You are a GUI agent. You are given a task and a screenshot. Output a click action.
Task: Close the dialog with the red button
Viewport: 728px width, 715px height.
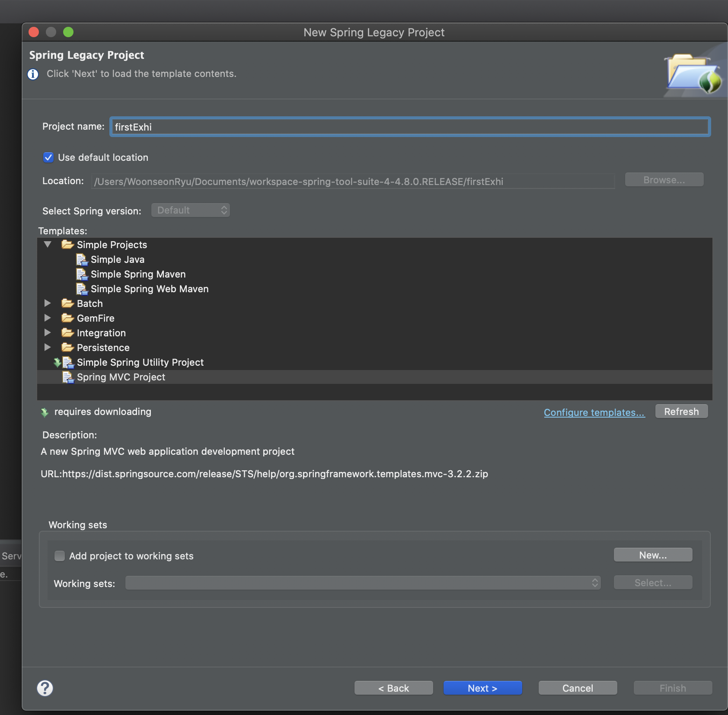pyautogui.click(x=34, y=32)
